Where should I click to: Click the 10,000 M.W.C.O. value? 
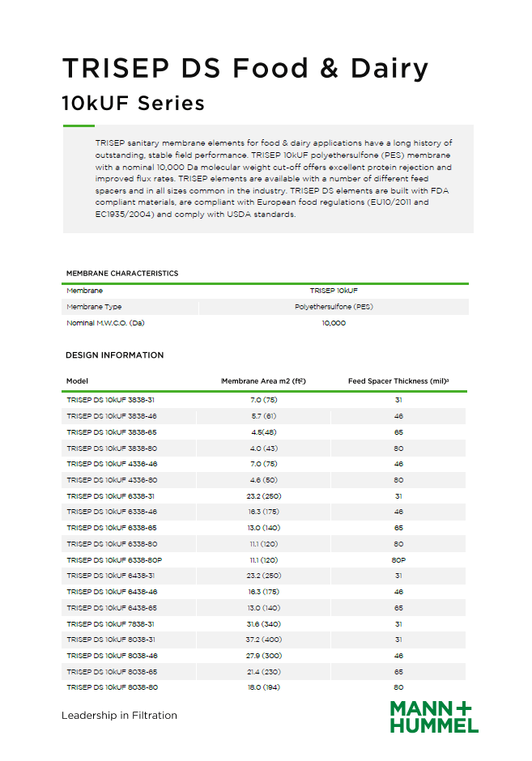334,323
